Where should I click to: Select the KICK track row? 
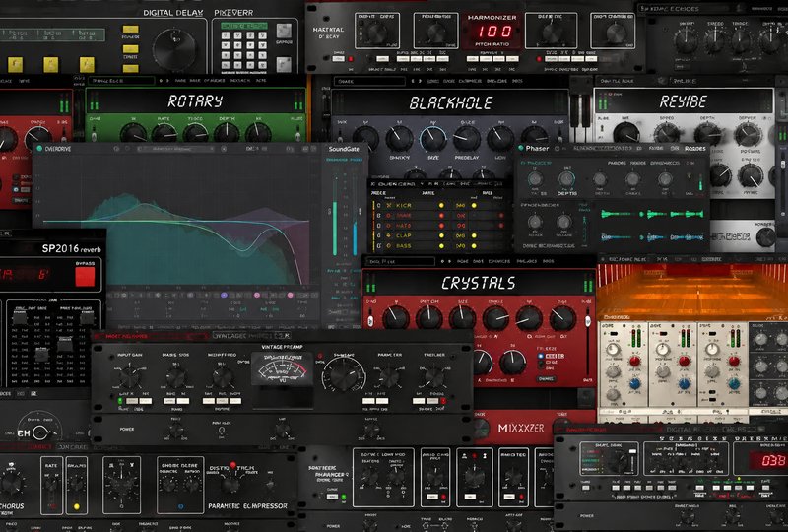pyautogui.click(x=438, y=205)
